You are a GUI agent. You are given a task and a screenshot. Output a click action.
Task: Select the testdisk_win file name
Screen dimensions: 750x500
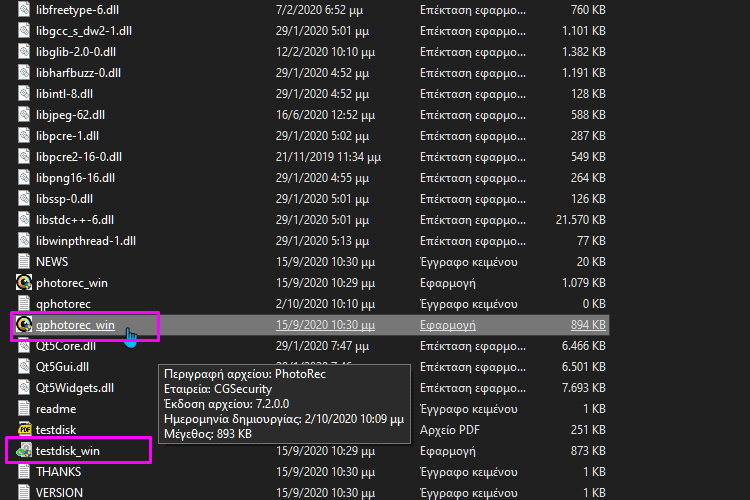click(x=68, y=451)
